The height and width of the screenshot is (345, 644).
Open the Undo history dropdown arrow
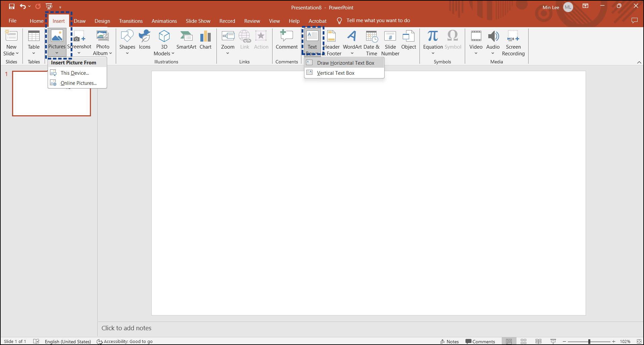[30, 6]
